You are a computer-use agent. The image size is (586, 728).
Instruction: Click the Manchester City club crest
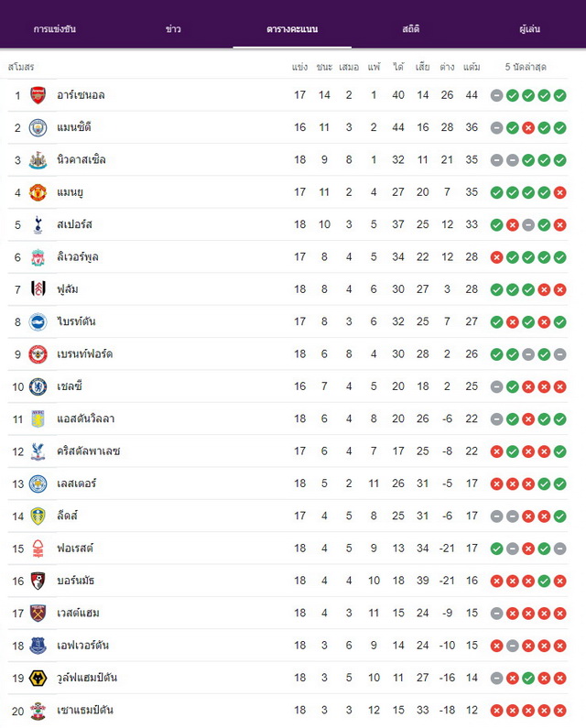(x=38, y=127)
